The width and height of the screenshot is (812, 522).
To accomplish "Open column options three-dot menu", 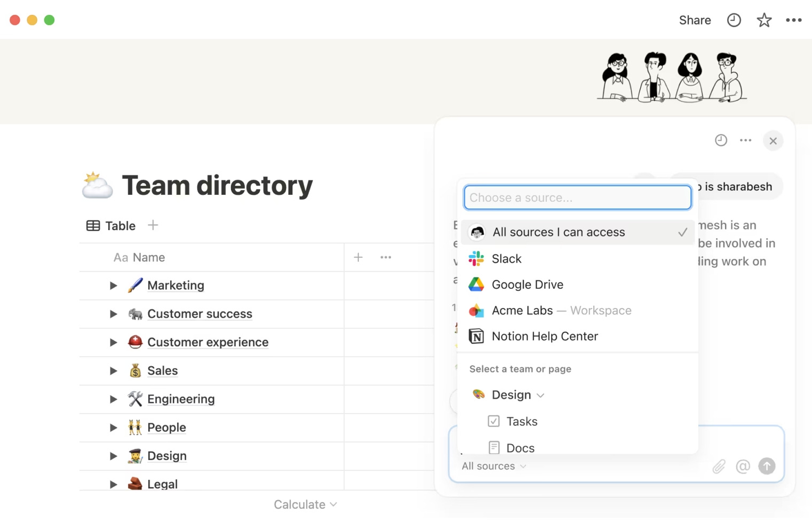I will coord(386,257).
